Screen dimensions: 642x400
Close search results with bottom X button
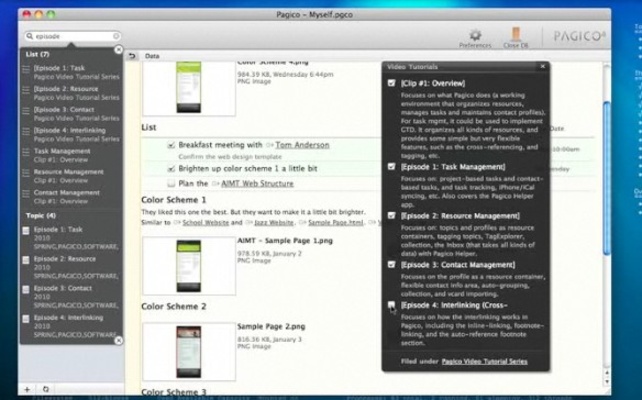coord(118,340)
